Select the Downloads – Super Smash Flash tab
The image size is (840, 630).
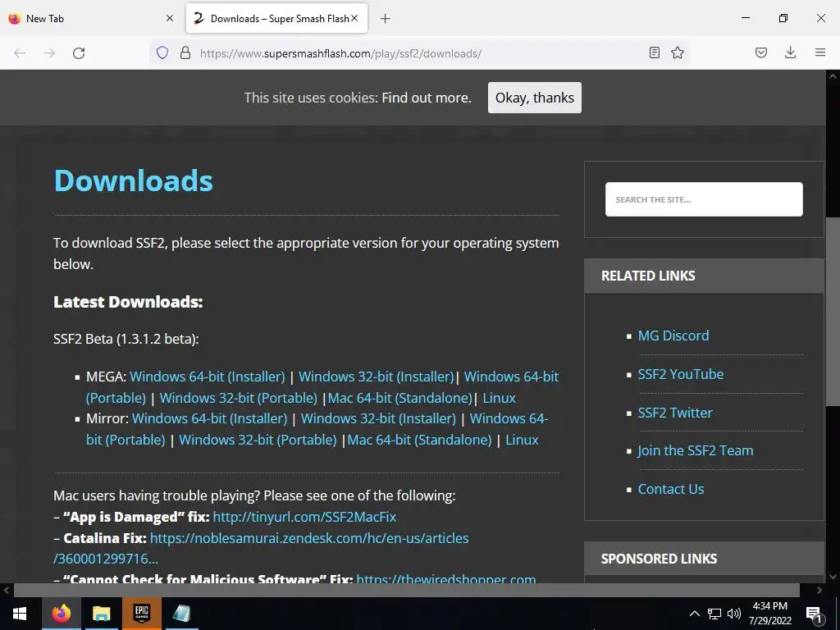277,18
